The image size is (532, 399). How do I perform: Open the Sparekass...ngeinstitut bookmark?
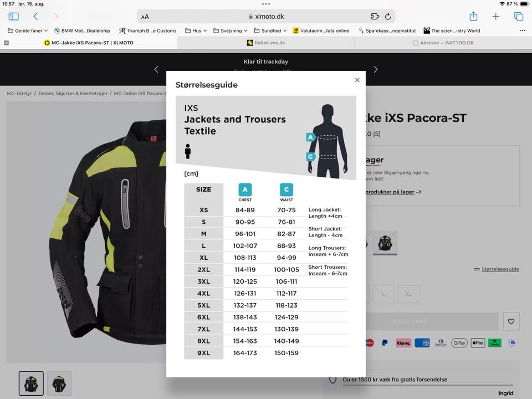387,30
